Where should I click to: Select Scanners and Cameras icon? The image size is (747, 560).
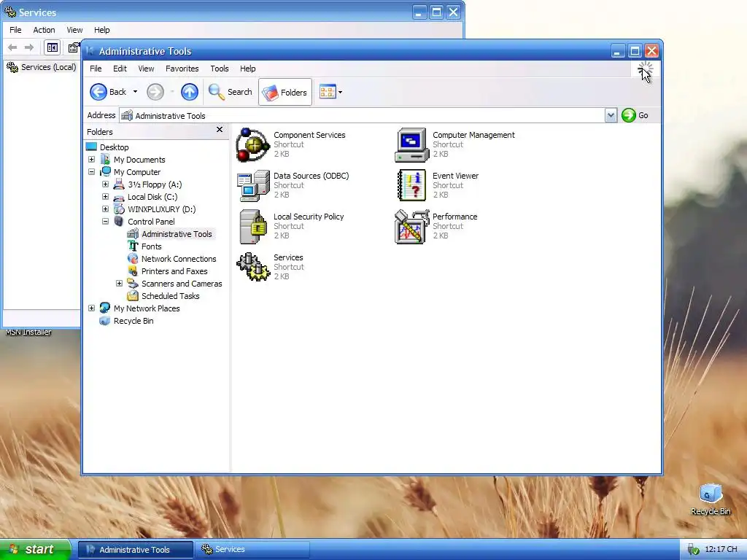133,284
